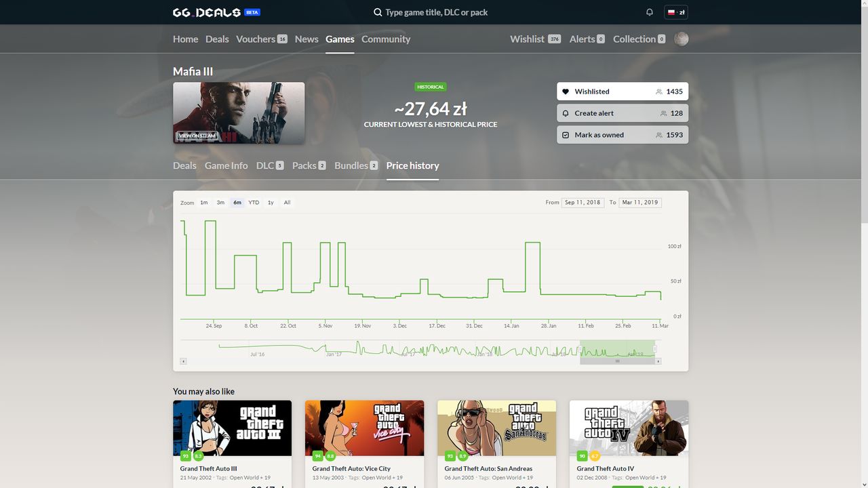Image resolution: width=868 pixels, height=488 pixels.
Task: Click bell icon on Create alert button
Action: pos(566,113)
